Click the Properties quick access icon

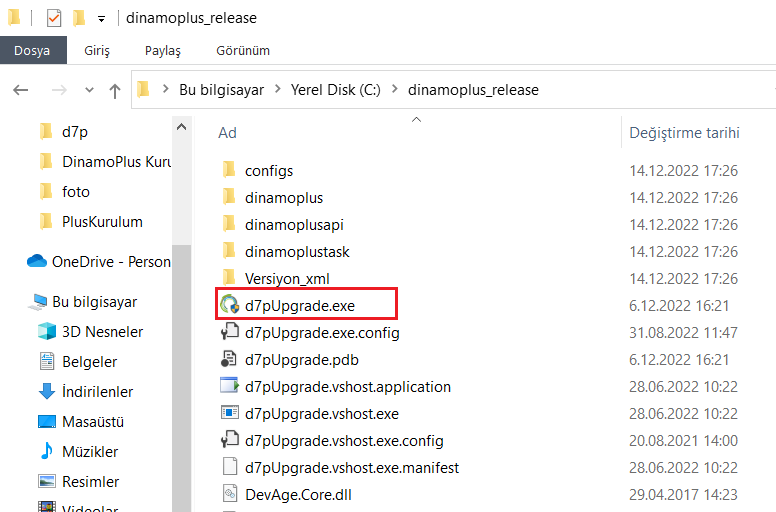[53, 18]
